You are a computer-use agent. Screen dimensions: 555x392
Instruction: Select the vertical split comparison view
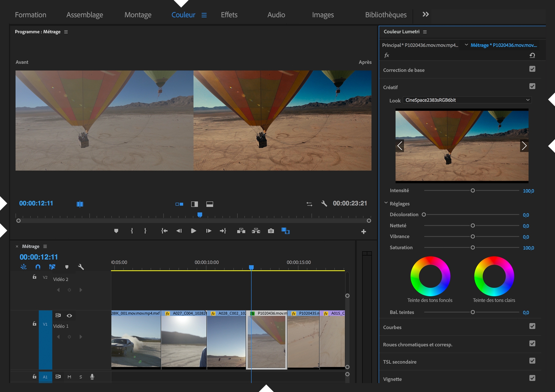click(195, 204)
